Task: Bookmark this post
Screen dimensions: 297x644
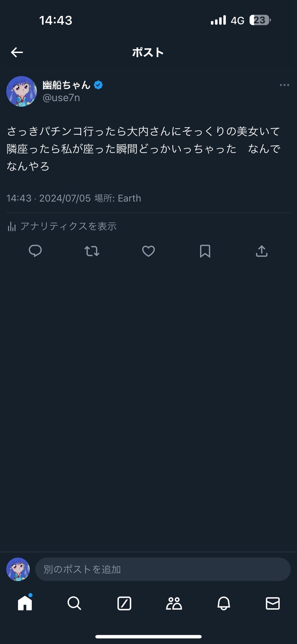Action: [x=205, y=251]
